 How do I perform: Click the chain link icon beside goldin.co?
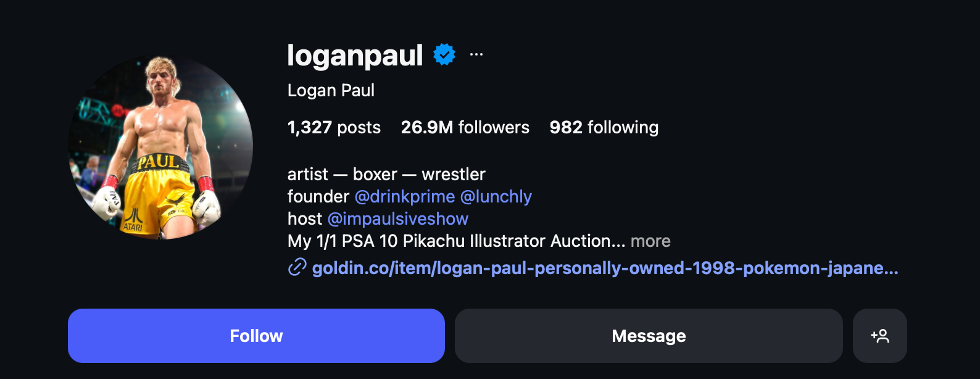tap(297, 267)
